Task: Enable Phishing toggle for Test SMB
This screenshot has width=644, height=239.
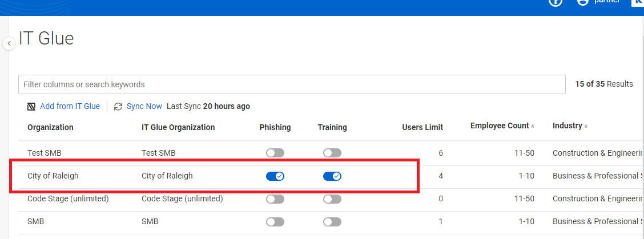Action: click(275, 153)
